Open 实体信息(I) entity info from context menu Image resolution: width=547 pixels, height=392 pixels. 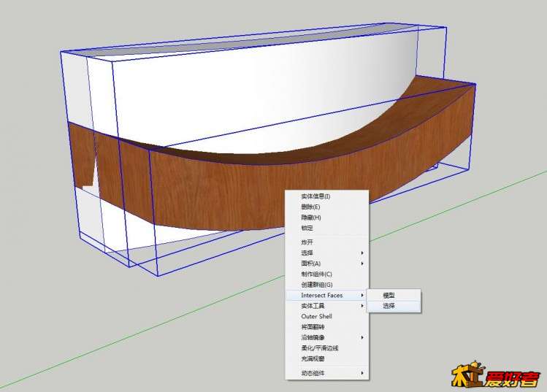pos(327,196)
